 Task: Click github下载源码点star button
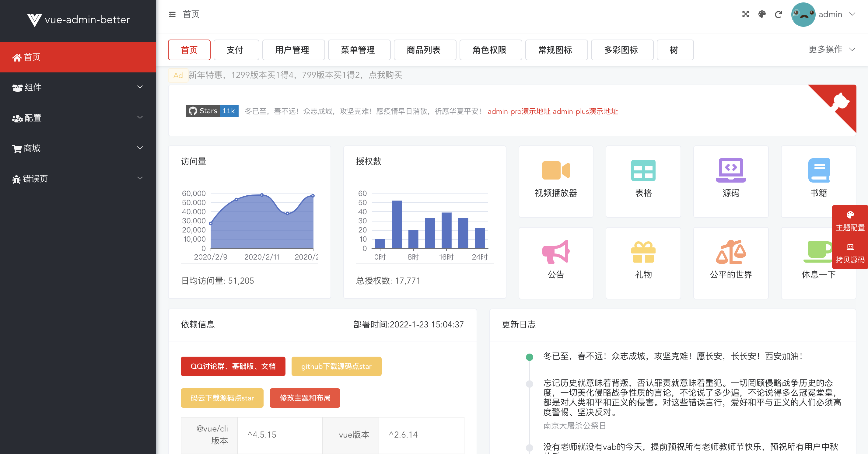pos(336,366)
